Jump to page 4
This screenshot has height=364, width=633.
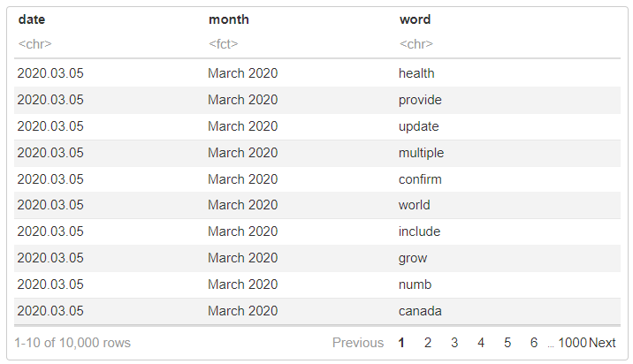[481, 343]
